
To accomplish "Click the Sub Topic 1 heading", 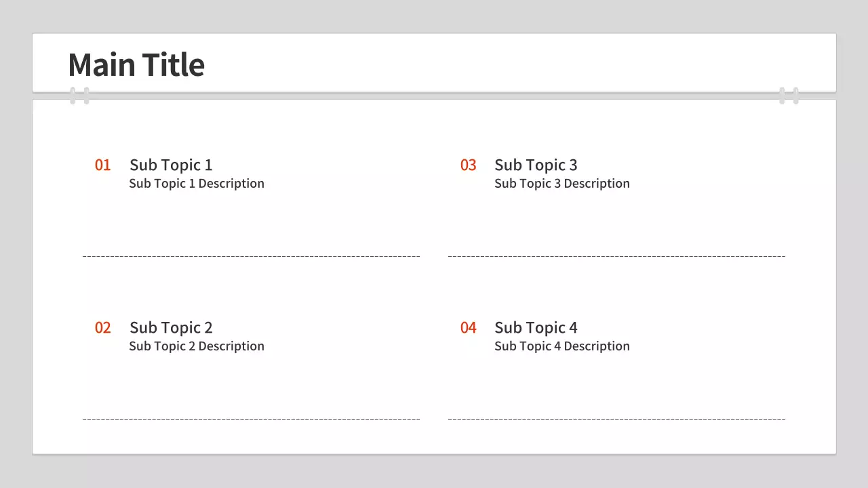I will (171, 165).
